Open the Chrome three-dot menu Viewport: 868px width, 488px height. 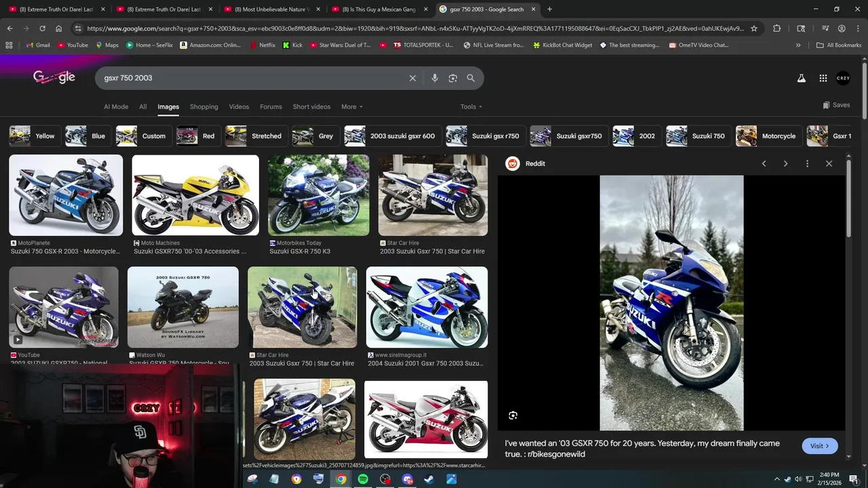858,28
